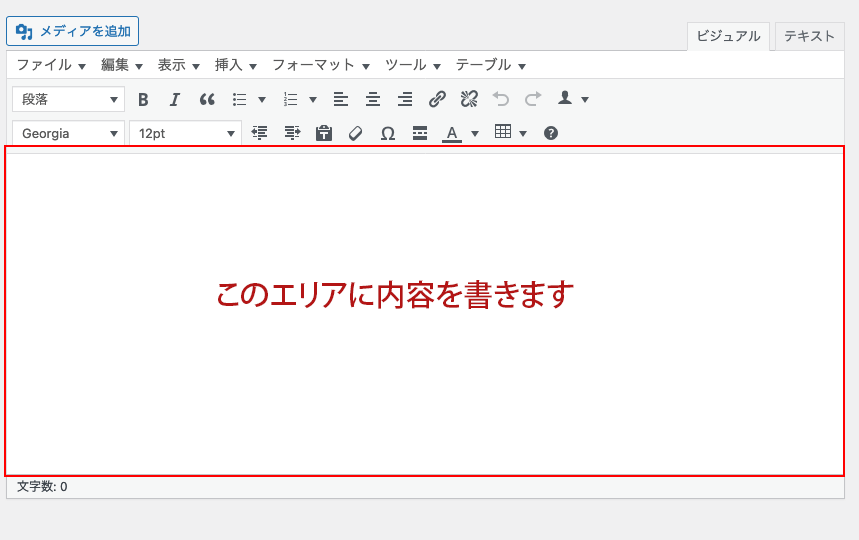Viewport: 859px width, 540px height.
Task: Increase indent
Action: coord(292,133)
